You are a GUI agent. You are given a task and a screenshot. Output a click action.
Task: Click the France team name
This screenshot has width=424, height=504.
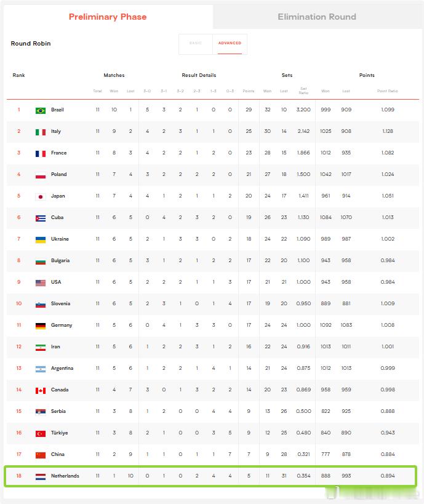[x=59, y=153]
